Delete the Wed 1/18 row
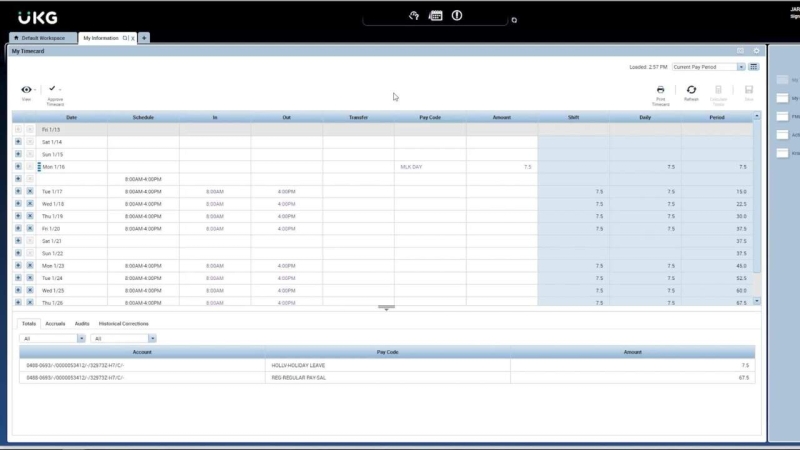800x450 pixels. [30, 204]
